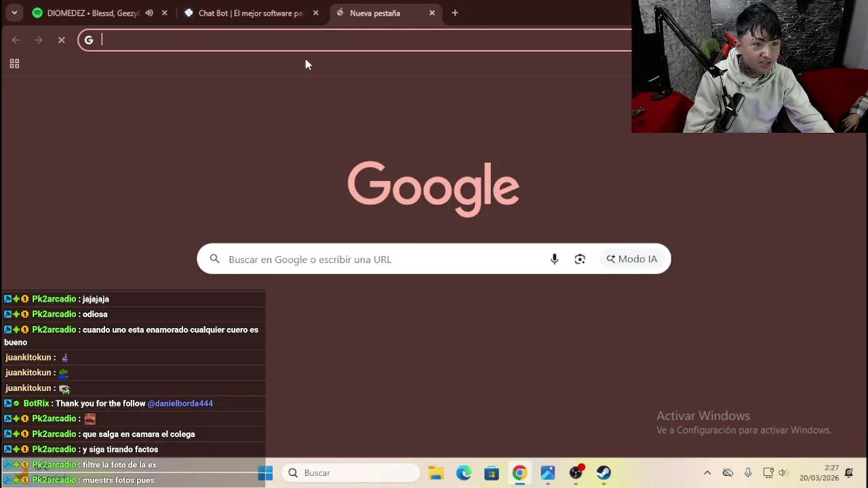
Task: Open a new tab with plus button
Action: (455, 13)
